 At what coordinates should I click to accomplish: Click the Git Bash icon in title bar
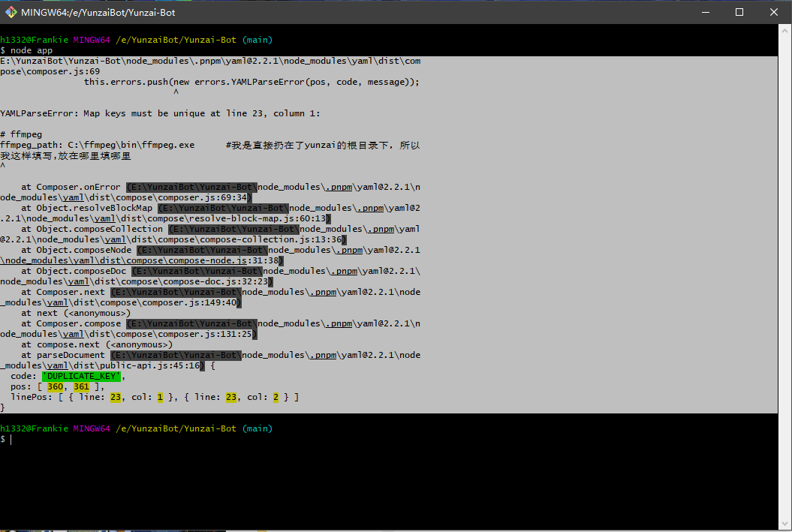click(11, 13)
